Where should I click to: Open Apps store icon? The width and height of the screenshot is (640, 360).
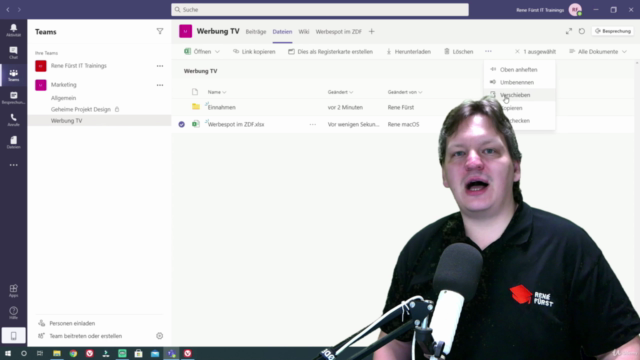click(x=13, y=291)
